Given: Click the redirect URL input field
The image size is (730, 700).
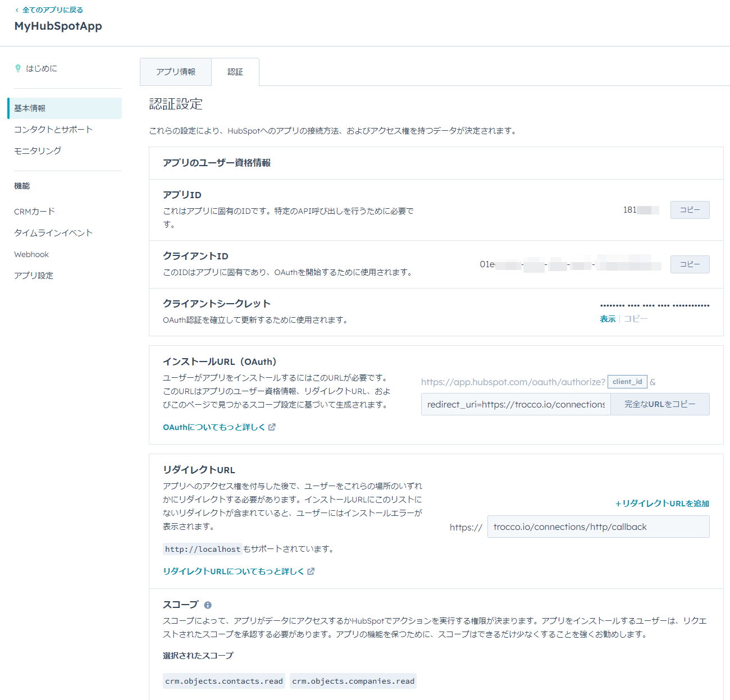Looking at the screenshot, I should 598,527.
